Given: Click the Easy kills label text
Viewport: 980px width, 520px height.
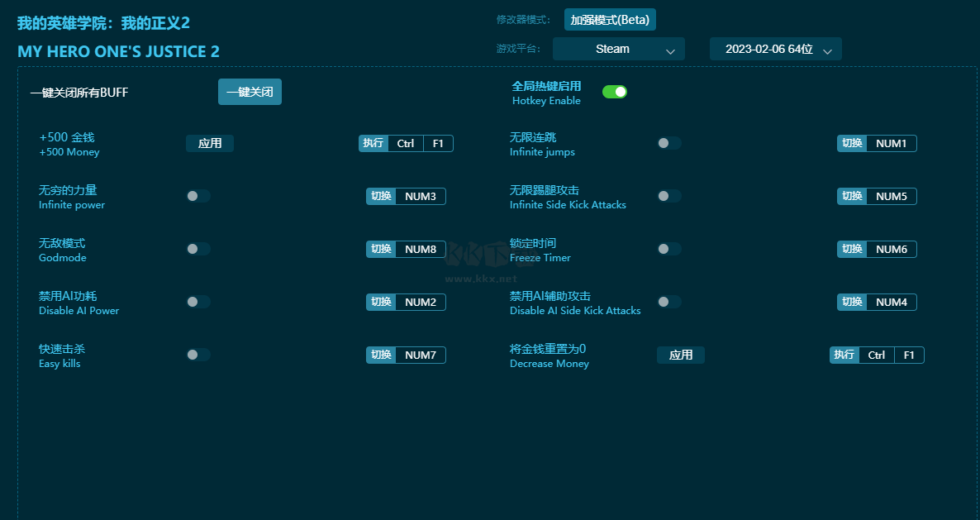Looking at the screenshot, I should pyautogui.click(x=59, y=364).
